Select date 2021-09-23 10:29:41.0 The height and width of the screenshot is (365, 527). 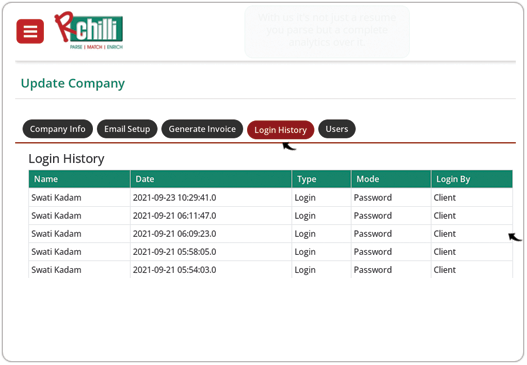[174, 198]
